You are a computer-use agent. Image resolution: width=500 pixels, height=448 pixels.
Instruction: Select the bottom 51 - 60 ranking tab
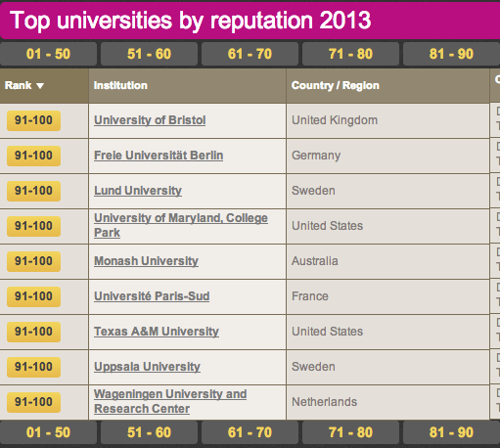click(149, 432)
